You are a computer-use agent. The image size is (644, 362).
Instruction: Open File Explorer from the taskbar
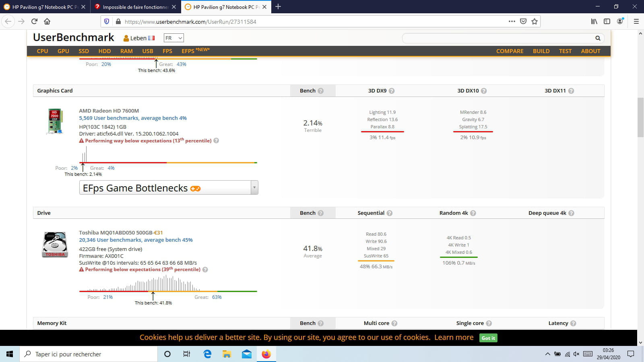tap(227, 354)
